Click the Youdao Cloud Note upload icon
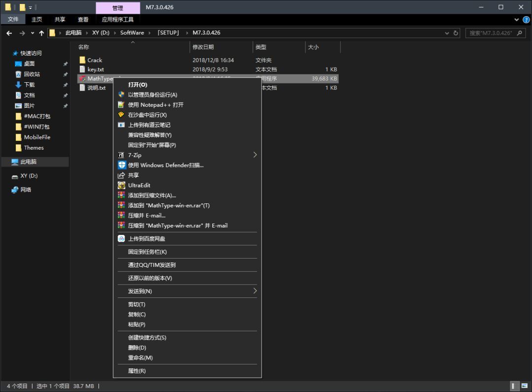This screenshot has width=532, height=392. click(x=121, y=125)
